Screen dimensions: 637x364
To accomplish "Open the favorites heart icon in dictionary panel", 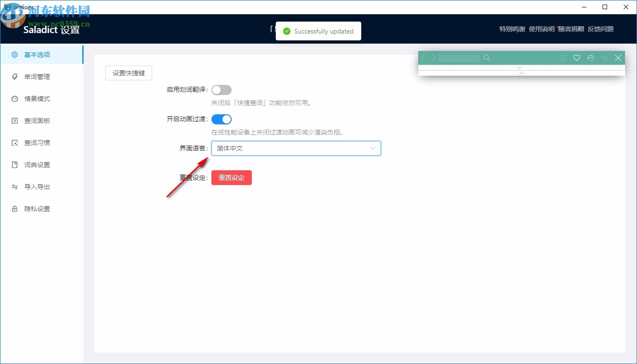I will coord(577,58).
